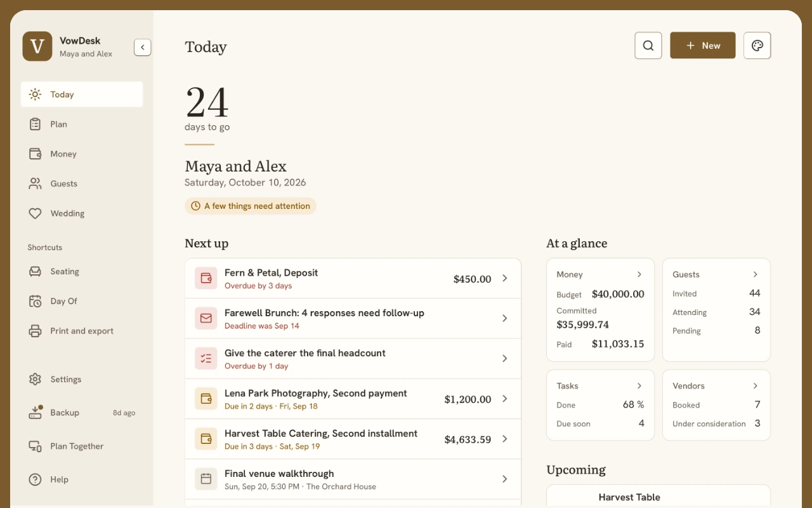Viewport: 812px width, 508px height.
Task: Click the Settings gear icon
Action: (x=36, y=379)
